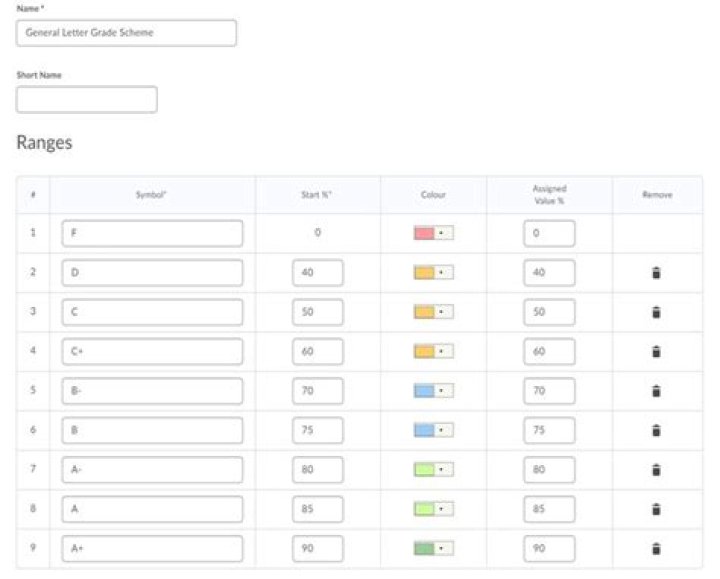Click Assigned Value field showing 40
Image resolution: width=720 pixels, height=579 pixels.
tap(549, 273)
